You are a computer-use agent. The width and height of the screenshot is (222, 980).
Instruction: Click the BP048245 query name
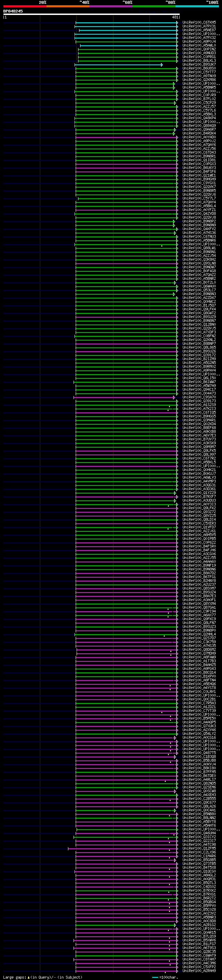[13, 11]
